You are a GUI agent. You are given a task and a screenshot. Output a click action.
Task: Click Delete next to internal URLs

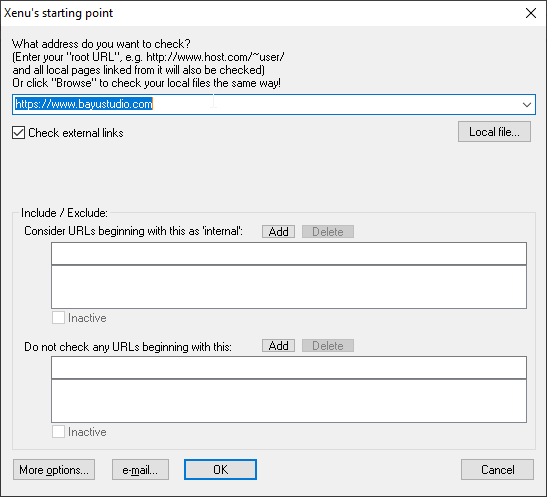(x=328, y=232)
